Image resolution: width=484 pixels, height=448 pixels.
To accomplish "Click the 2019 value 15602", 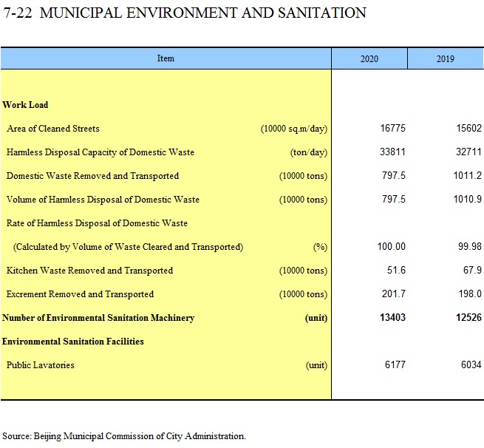I will coord(468,129).
